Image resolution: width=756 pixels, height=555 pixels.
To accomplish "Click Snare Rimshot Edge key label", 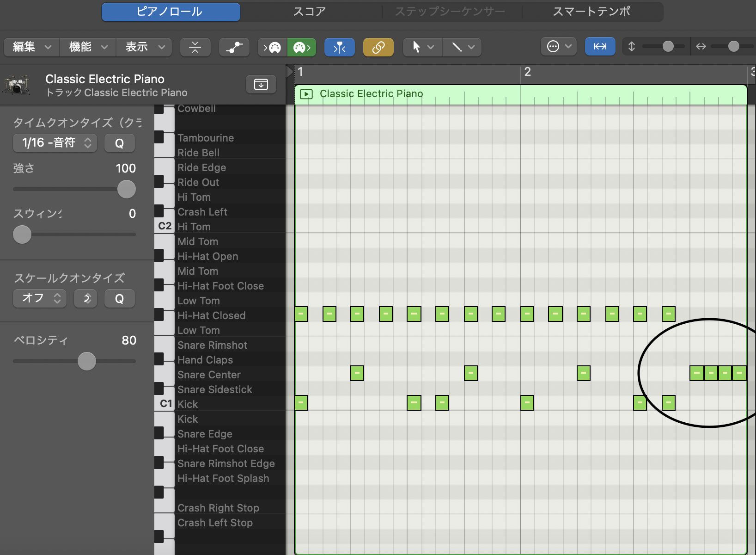I will tap(226, 463).
